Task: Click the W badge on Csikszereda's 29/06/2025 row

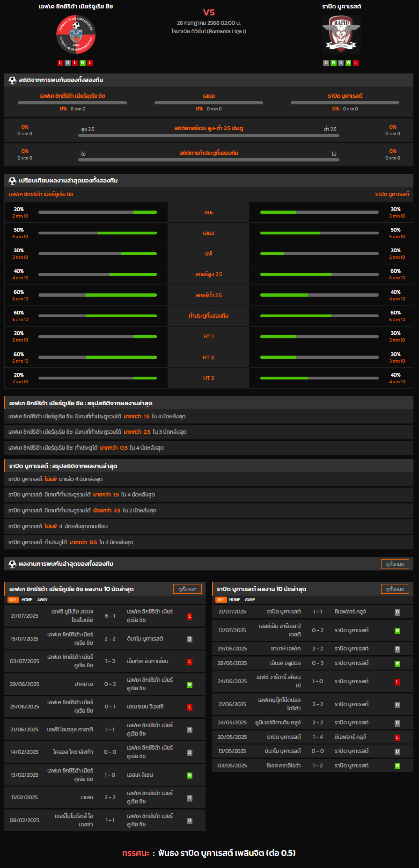Action: [x=190, y=685]
